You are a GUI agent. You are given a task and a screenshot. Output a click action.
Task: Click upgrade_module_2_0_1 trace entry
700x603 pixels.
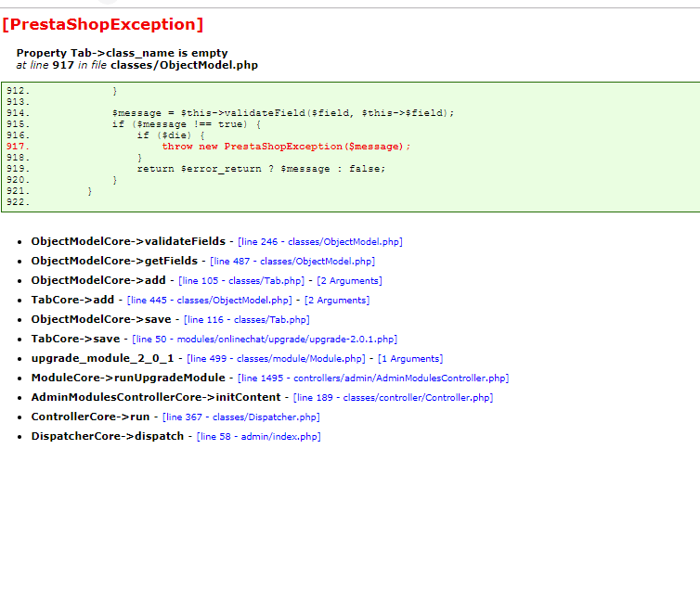click(x=102, y=359)
